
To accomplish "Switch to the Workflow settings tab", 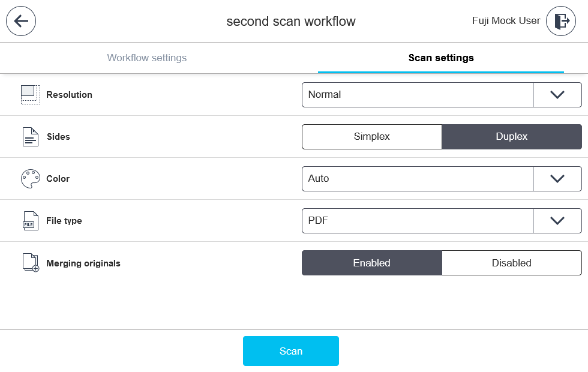I will (146, 58).
